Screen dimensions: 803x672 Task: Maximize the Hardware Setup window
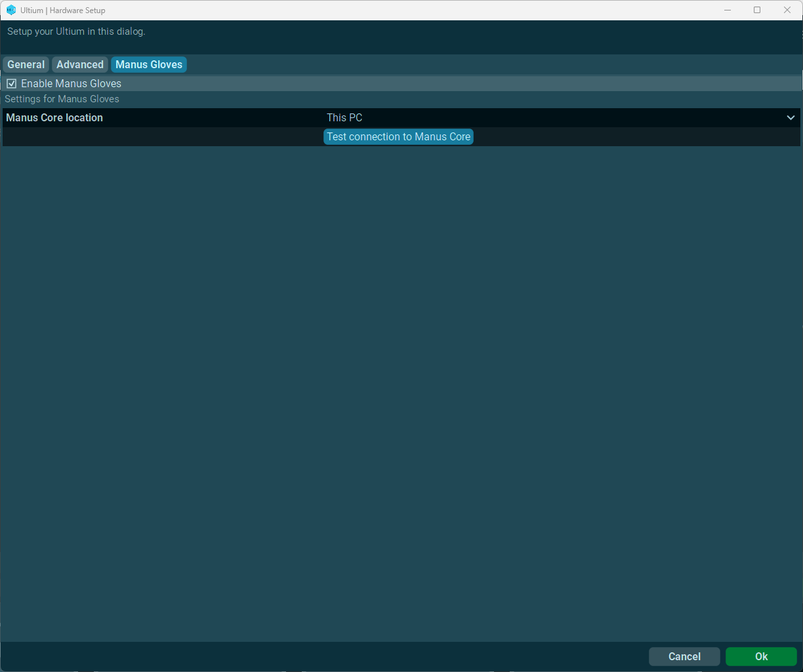[x=757, y=10]
